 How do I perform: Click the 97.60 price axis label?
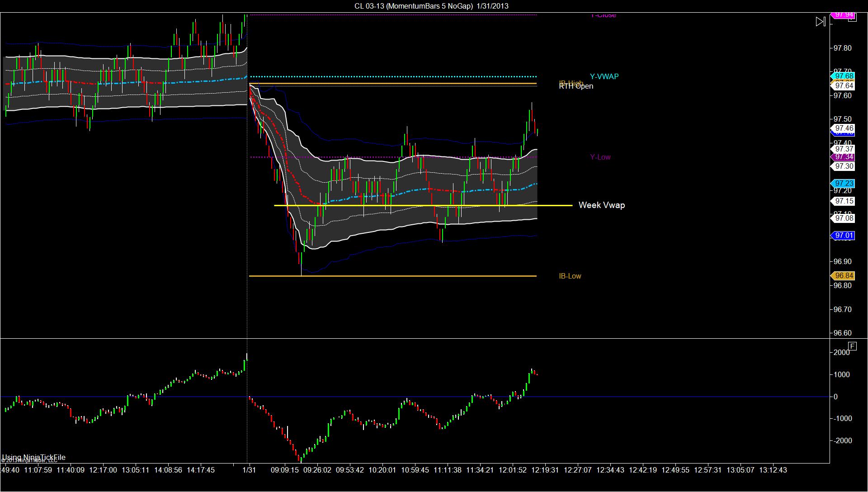pyautogui.click(x=843, y=96)
